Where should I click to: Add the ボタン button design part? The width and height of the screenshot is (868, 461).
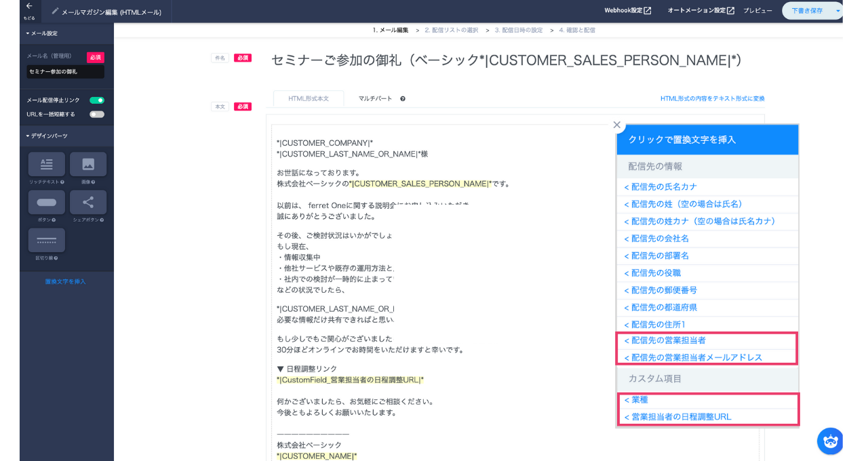click(x=47, y=202)
